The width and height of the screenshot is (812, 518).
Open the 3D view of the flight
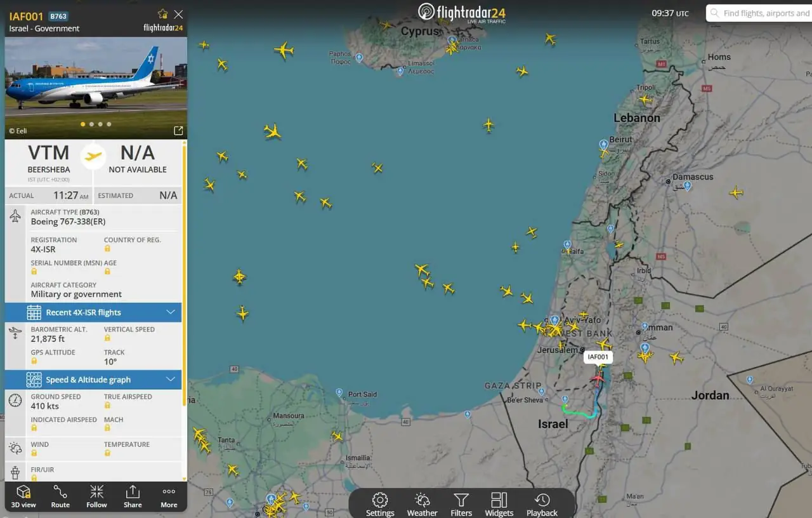click(x=23, y=496)
